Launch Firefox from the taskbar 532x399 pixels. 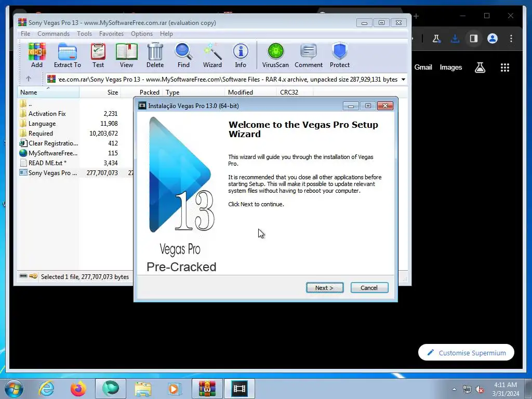[x=78, y=389]
